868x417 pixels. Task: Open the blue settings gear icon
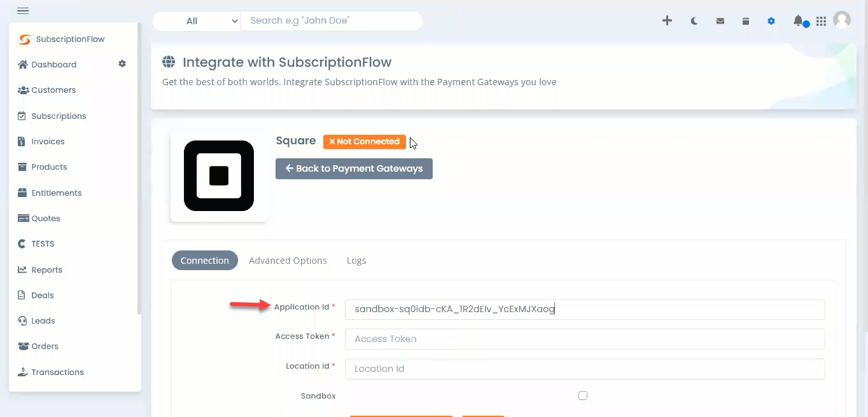pyautogui.click(x=771, y=21)
